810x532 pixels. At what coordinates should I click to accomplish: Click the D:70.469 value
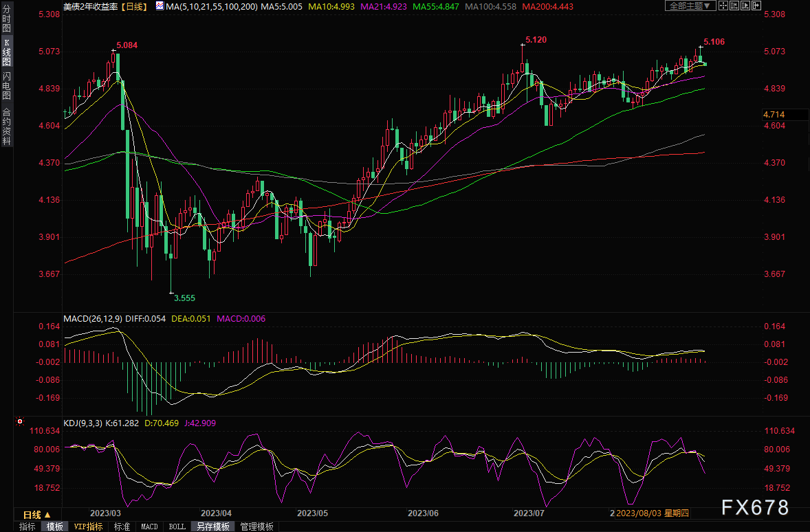click(x=162, y=423)
